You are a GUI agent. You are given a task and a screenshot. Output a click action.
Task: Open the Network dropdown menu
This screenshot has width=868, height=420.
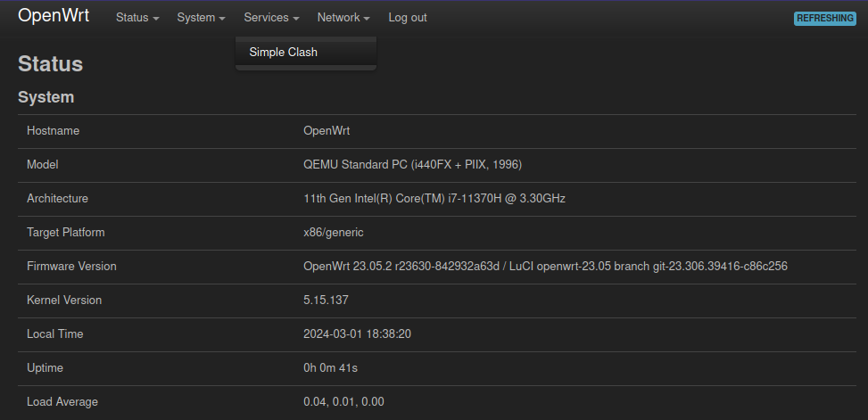[343, 18]
